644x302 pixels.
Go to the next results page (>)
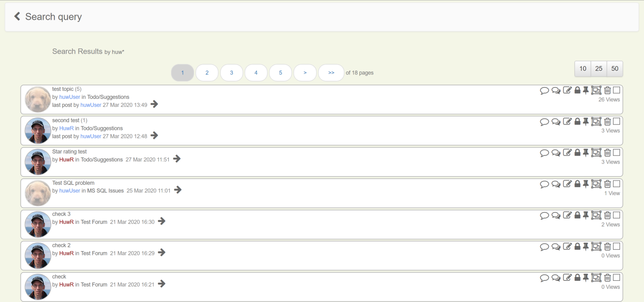(x=305, y=73)
